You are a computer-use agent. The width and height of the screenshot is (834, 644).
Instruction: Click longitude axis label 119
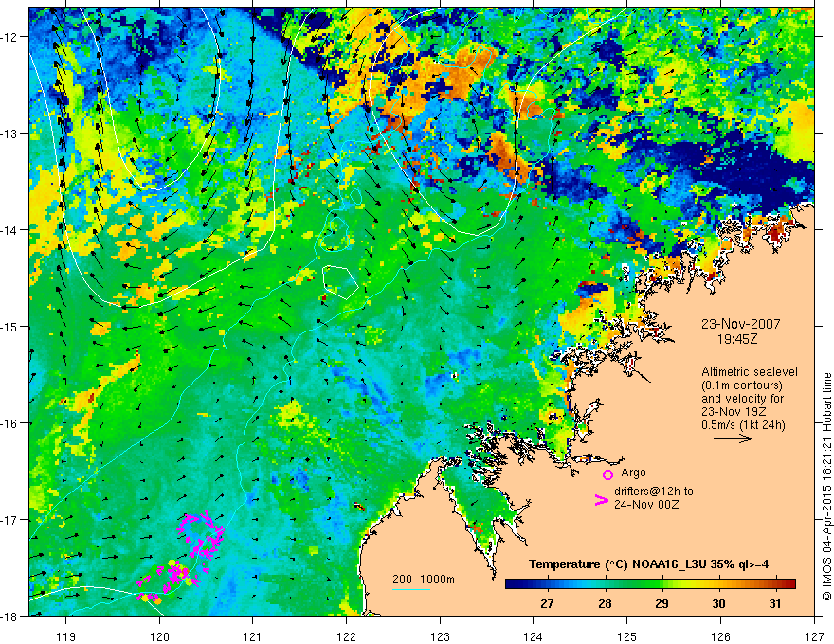[x=66, y=636]
